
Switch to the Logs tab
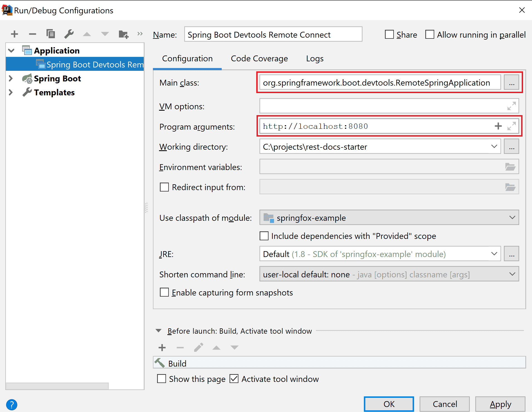click(315, 59)
